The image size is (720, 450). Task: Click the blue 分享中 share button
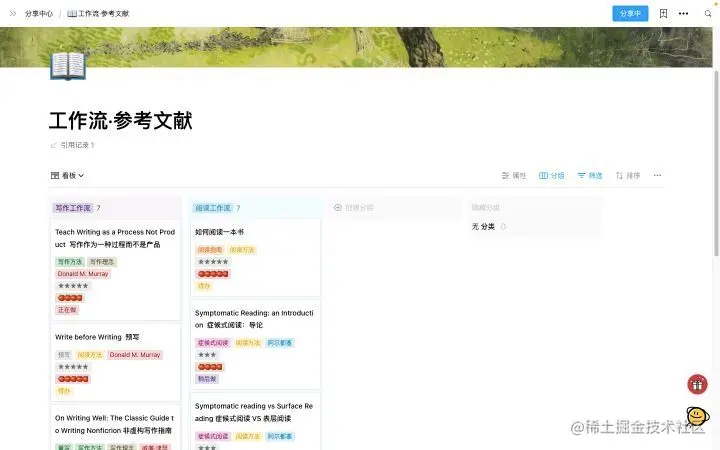[630, 14]
